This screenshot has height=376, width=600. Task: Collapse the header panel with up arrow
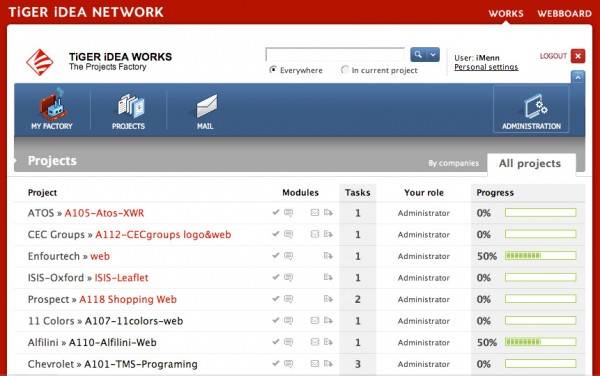[x=577, y=77]
